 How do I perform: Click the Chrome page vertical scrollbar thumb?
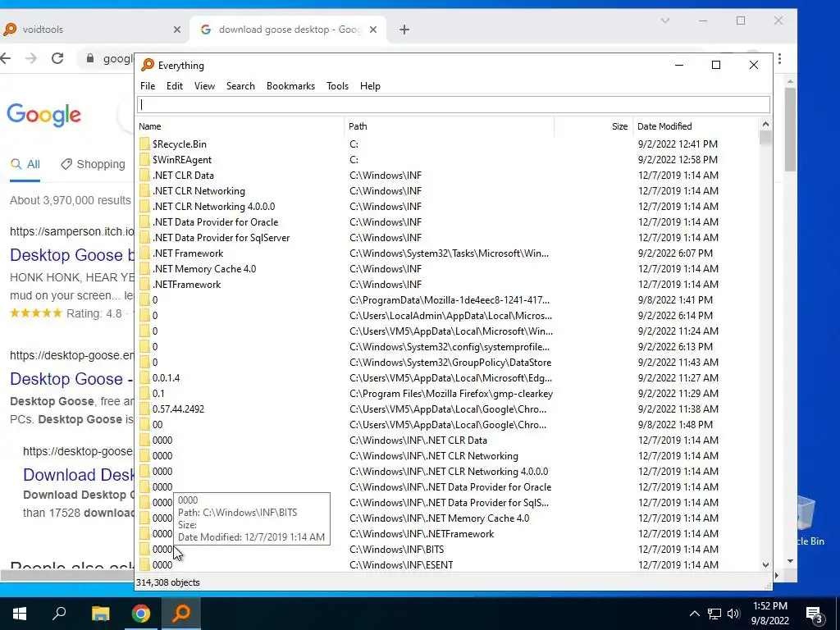click(x=790, y=129)
